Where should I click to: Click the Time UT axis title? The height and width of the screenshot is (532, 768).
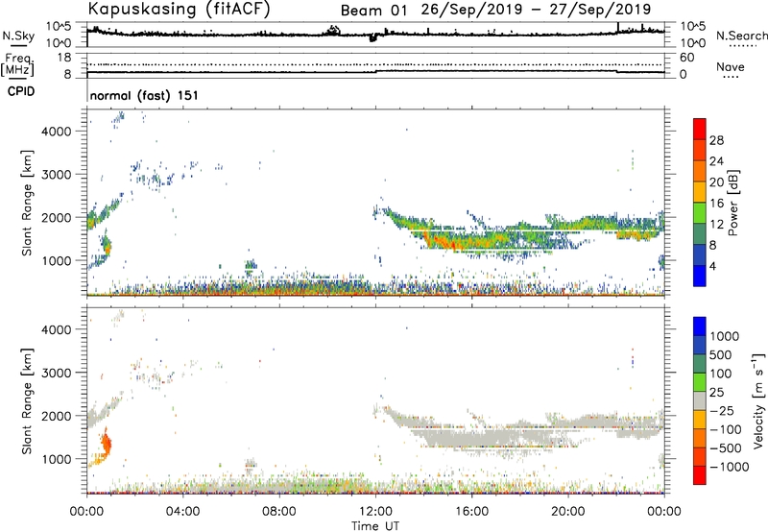pos(375,526)
